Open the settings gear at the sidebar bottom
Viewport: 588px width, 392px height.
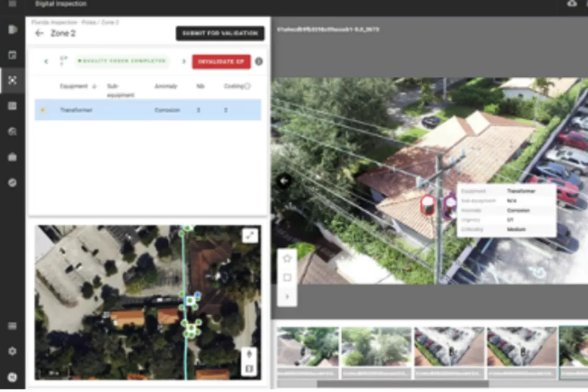[12, 351]
